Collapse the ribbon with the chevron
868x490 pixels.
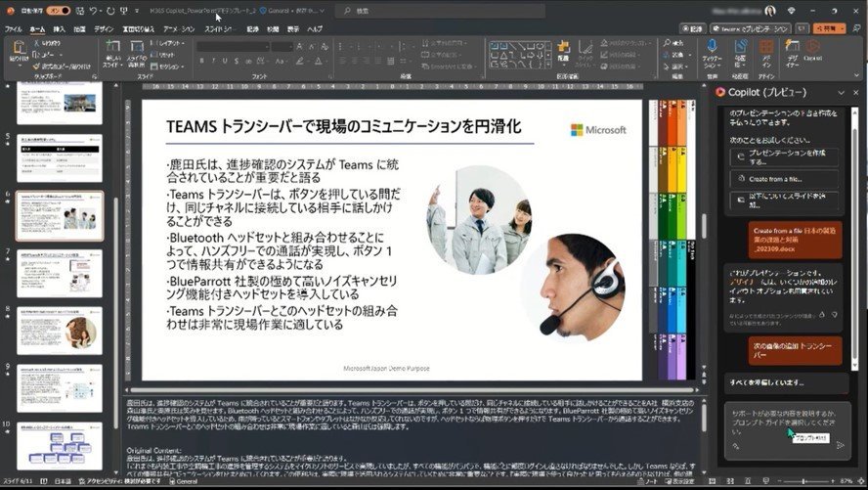(856, 75)
